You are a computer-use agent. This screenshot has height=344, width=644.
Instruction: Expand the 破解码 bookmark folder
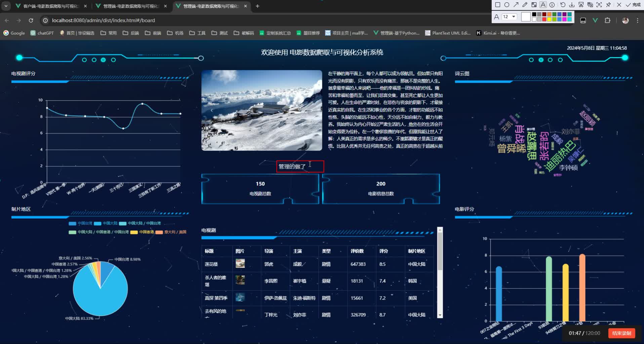[x=244, y=33]
